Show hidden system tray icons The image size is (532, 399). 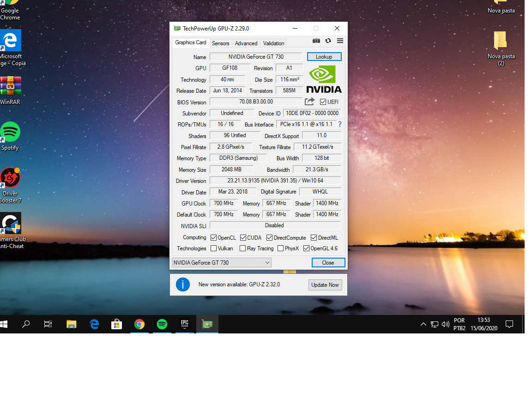423,324
